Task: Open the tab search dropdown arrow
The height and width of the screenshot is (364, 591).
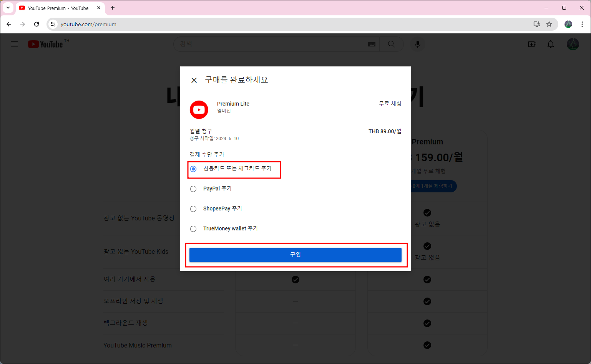Action: 8,8
